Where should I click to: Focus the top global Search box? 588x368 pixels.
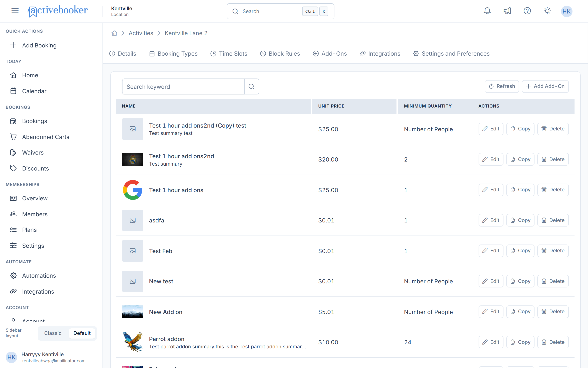click(x=280, y=11)
